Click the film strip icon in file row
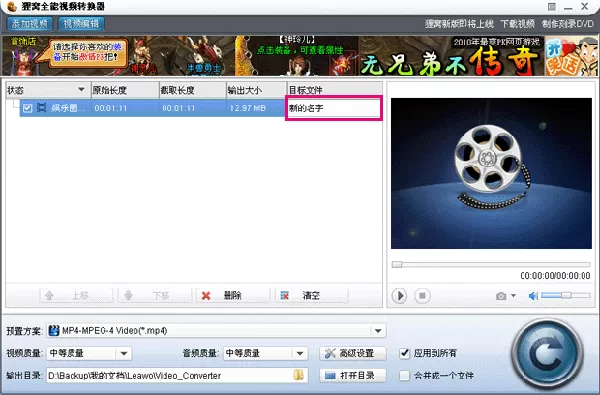 click(x=41, y=108)
